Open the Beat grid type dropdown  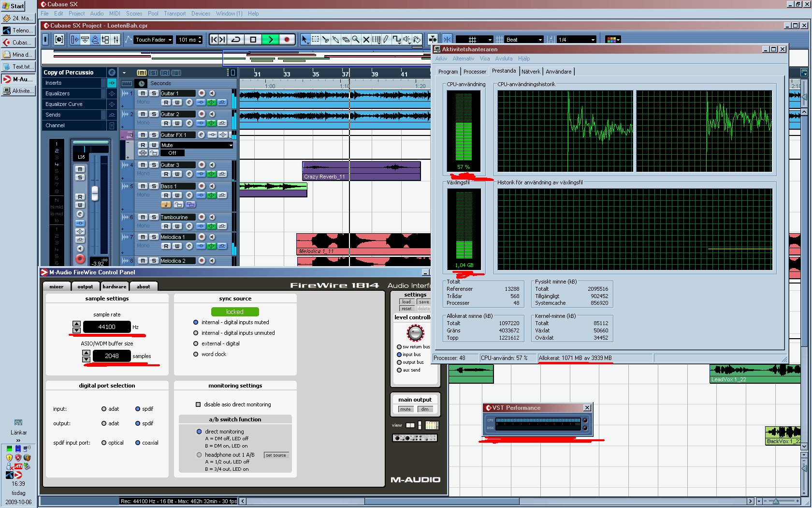[524, 40]
